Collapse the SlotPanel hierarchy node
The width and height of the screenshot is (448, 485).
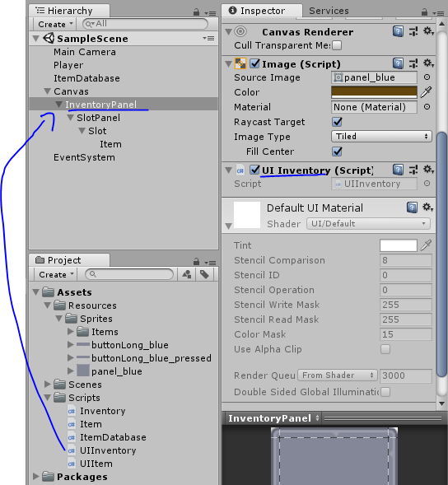pyautogui.click(x=71, y=118)
